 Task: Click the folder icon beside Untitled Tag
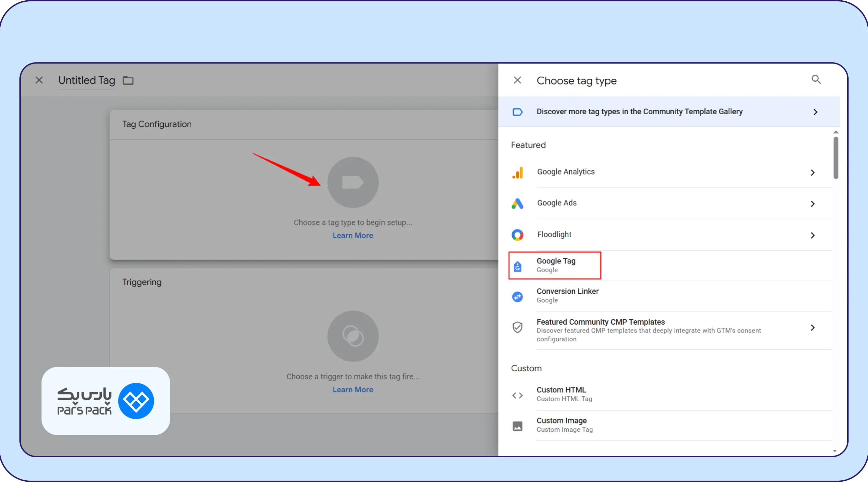[x=128, y=81]
